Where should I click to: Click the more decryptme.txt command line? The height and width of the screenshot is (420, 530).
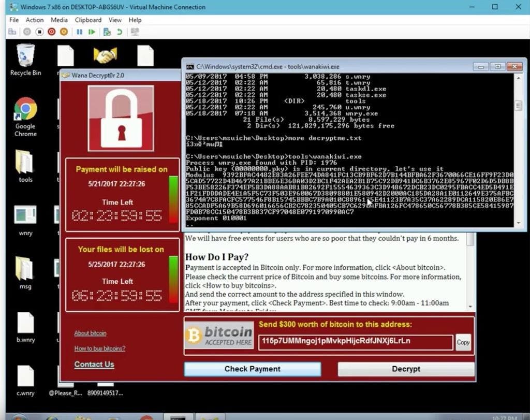point(273,138)
